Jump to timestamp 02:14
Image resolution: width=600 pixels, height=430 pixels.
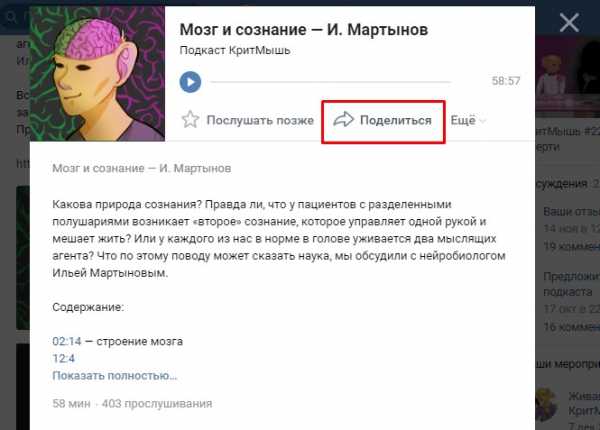(x=67, y=341)
